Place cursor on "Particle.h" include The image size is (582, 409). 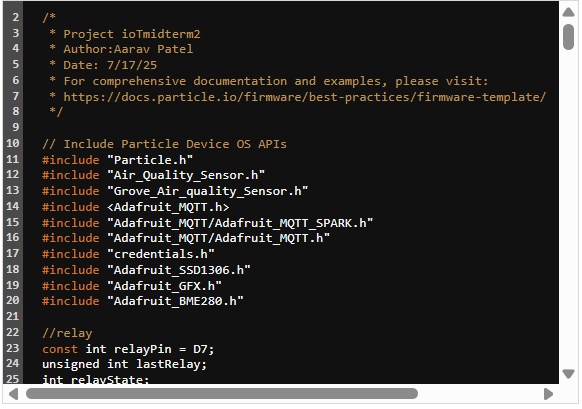[x=150, y=160]
